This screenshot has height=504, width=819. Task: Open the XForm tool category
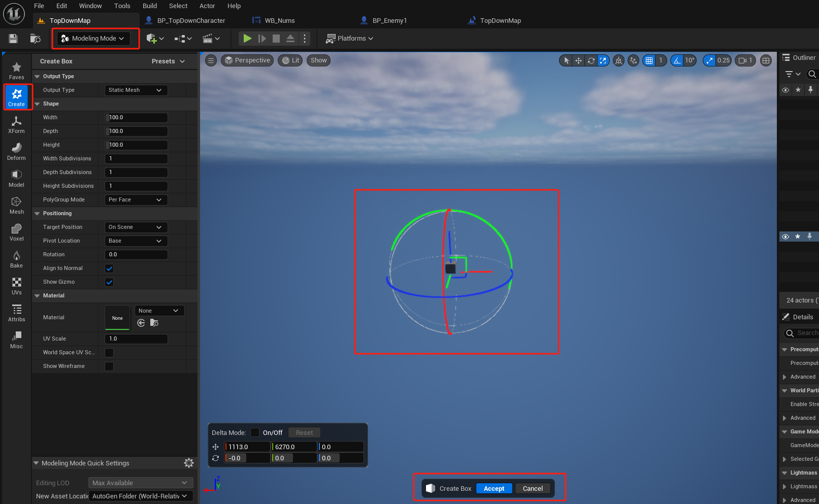tap(16, 124)
